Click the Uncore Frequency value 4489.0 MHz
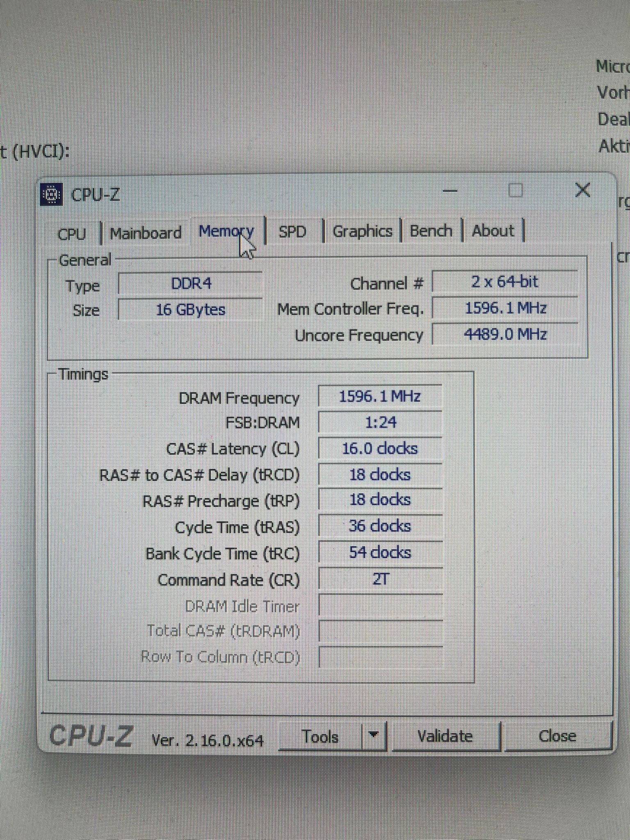The width and height of the screenshot is (630, 840). point(505,334)
